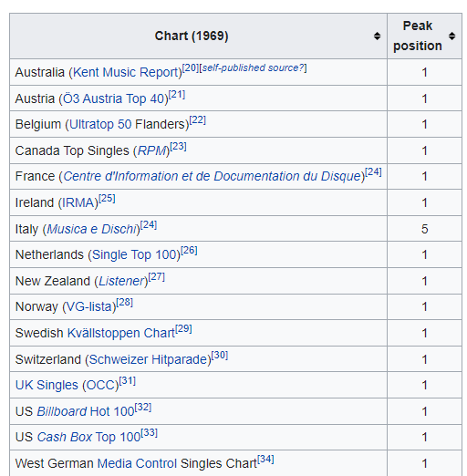Sort table by Chart (1969) column arrows

(x=377, y=36)
